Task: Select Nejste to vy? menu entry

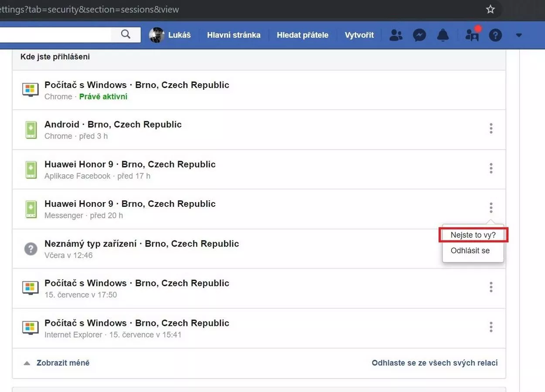Action: click(473, 235)
